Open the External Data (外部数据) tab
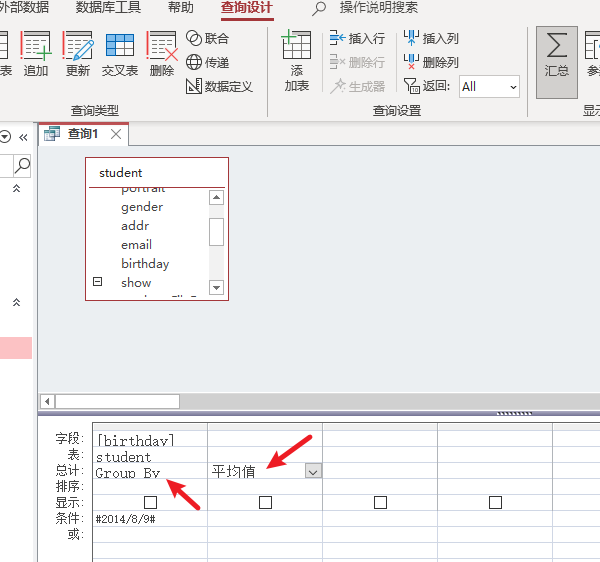The height and width of the screenshot is (562, 600). 24,8
